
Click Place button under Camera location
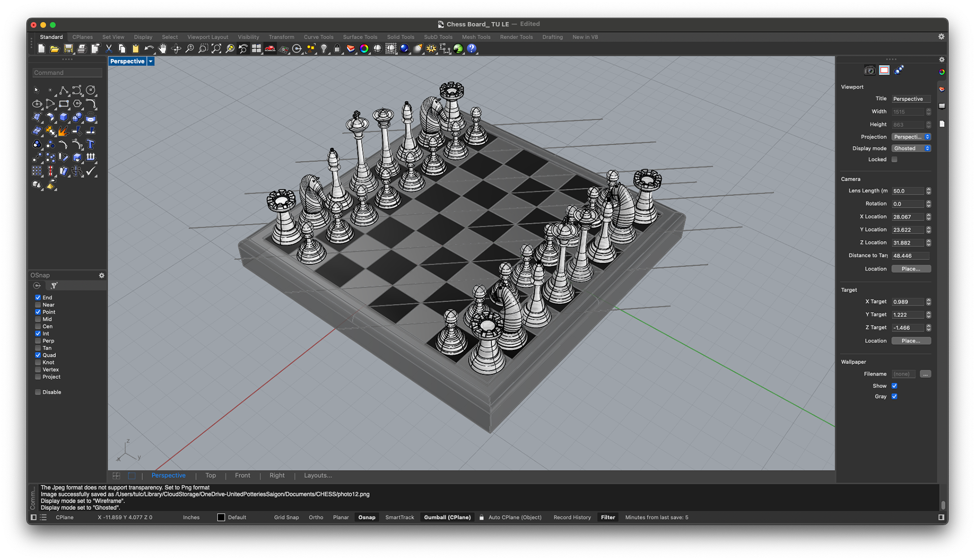point(911,269)
